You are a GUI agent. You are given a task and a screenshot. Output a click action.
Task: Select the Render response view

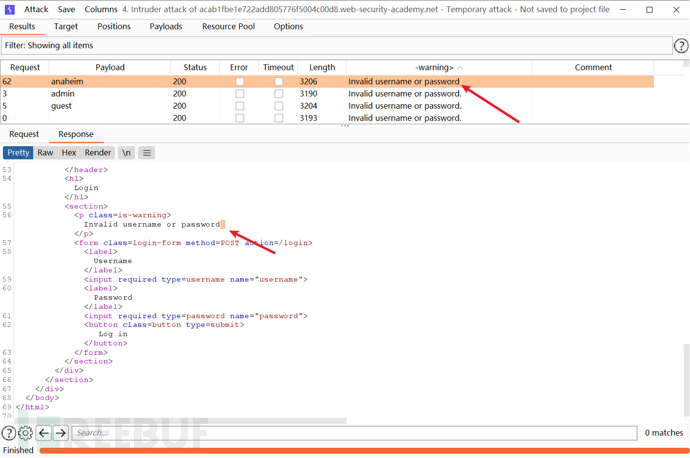click(x=98, y=153)
